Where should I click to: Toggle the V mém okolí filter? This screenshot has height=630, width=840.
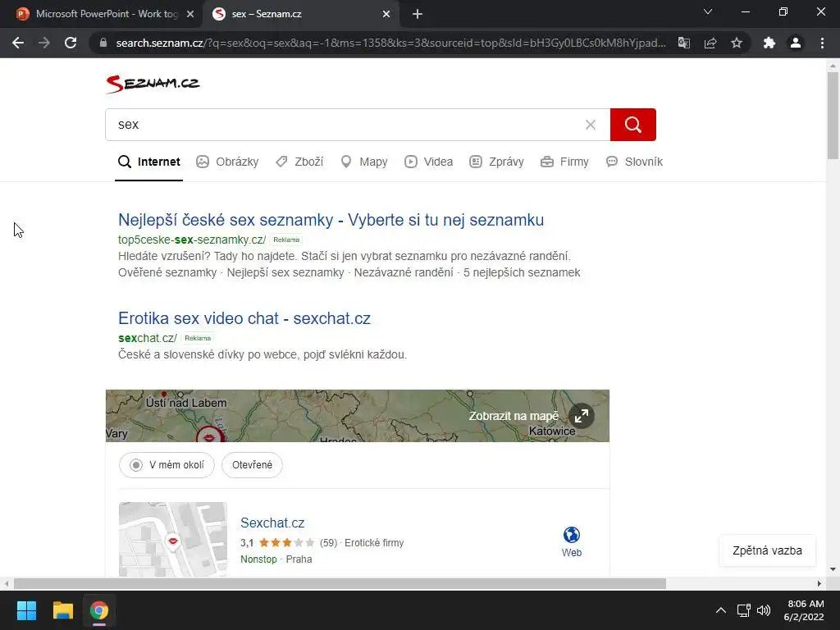[167, 465]
